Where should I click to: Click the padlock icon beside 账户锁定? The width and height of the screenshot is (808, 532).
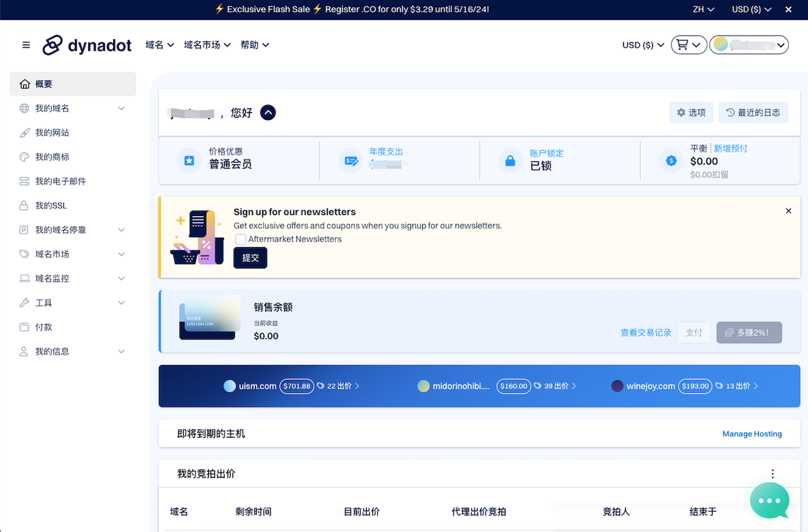tap(510, 161)
